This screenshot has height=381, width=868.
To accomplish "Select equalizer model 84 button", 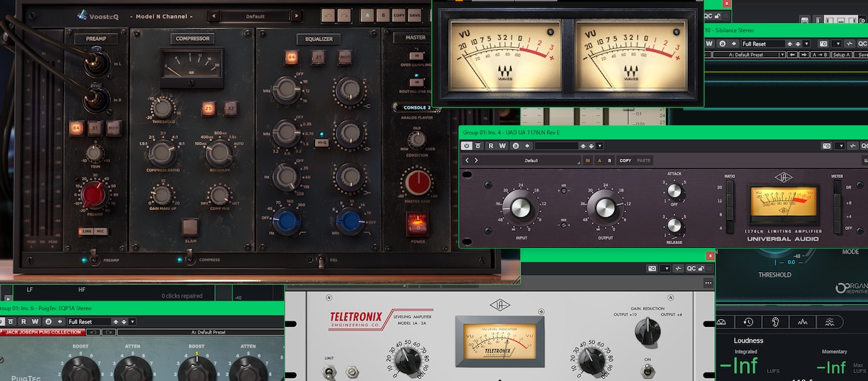I will coord(292,58).
